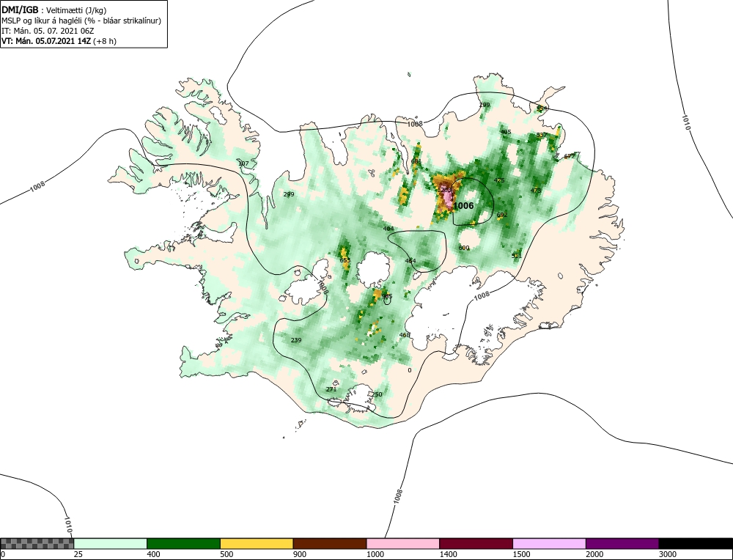The height and width of the screenshot is (560, 733).
Task: Click the 271 value on the map
Action: point(331,389)
